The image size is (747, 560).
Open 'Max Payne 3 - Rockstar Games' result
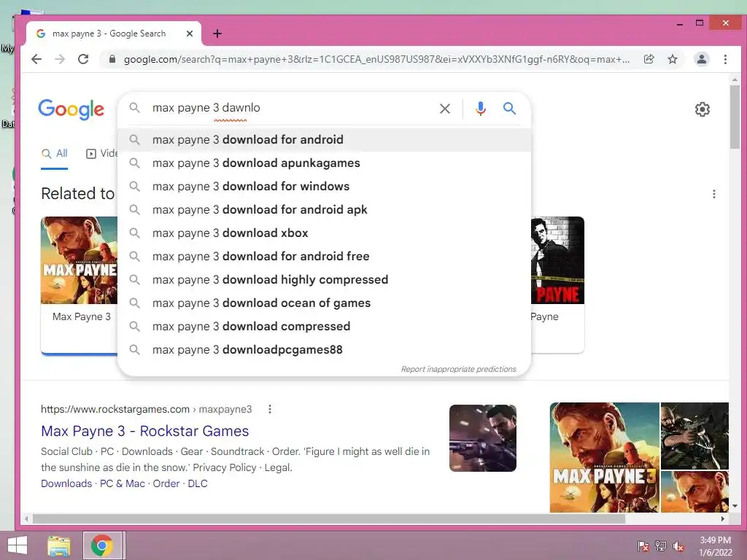coord(145,431)
